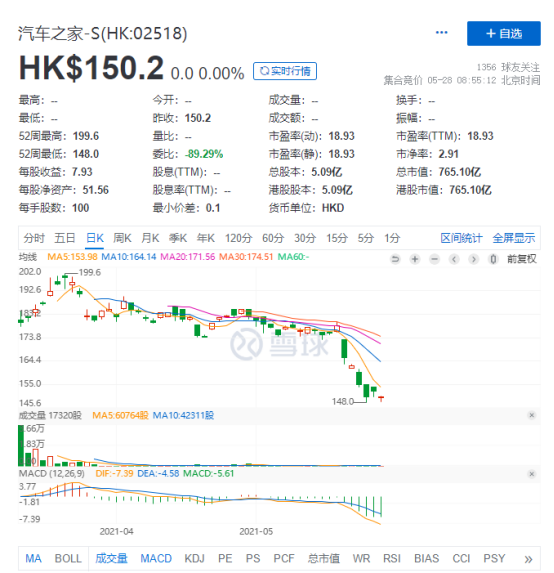554x573 pixels.
Task: Open the 前复权 adjustment option
Action: pos(521,259)
